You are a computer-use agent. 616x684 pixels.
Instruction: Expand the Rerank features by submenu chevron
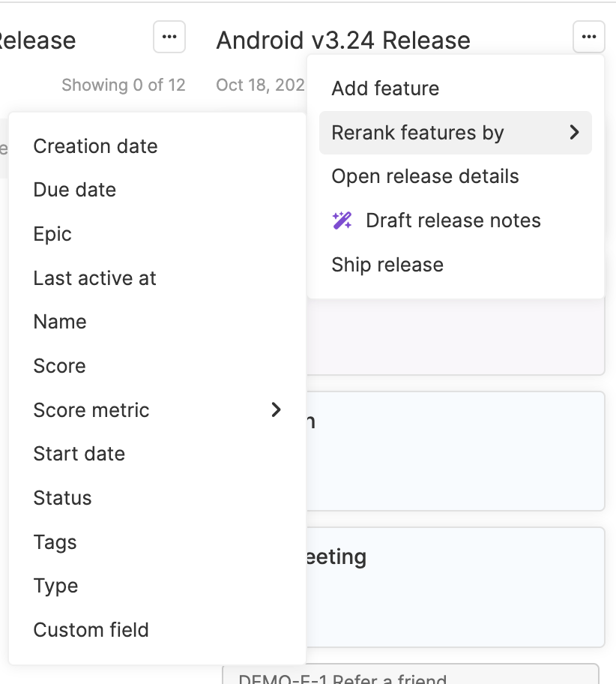(x=574, y=132)
